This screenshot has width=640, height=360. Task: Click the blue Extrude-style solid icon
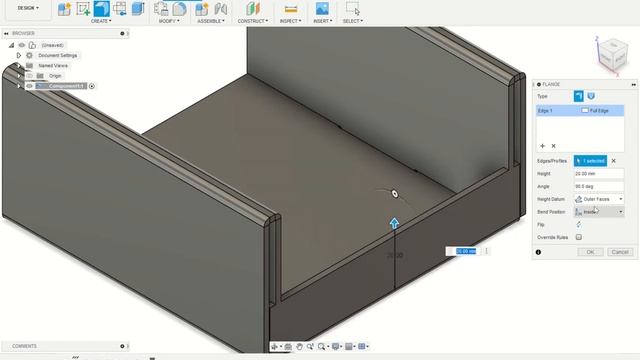(x=138, y=9)
